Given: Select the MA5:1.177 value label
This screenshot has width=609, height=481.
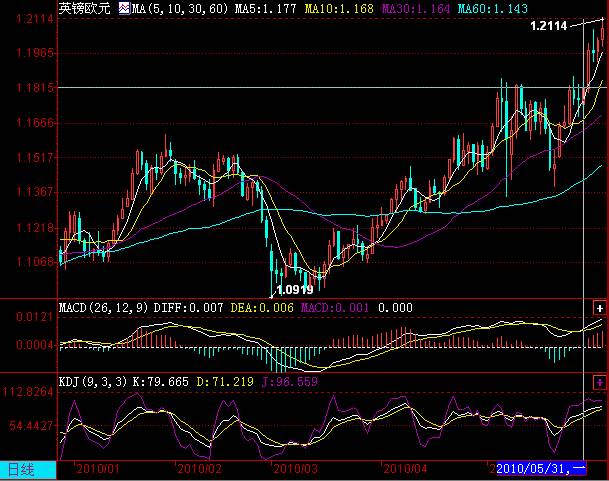Looking at the screenshot, I should pos(265,9).
